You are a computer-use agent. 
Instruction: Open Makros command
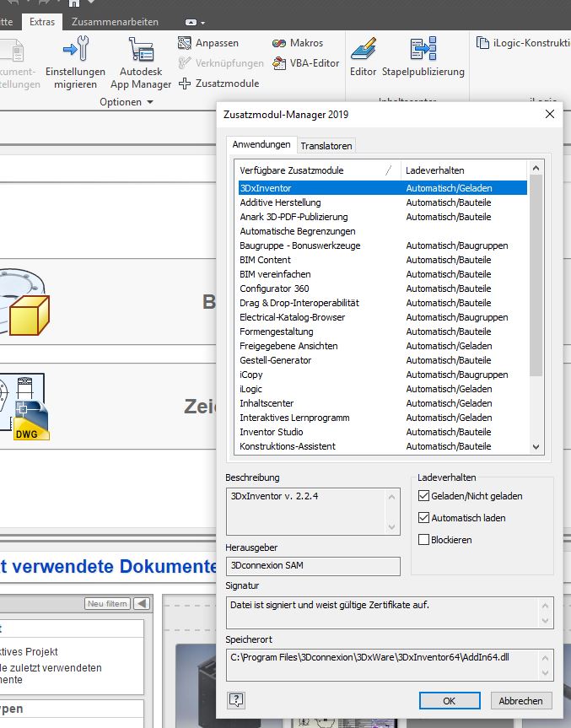(298, 43)
